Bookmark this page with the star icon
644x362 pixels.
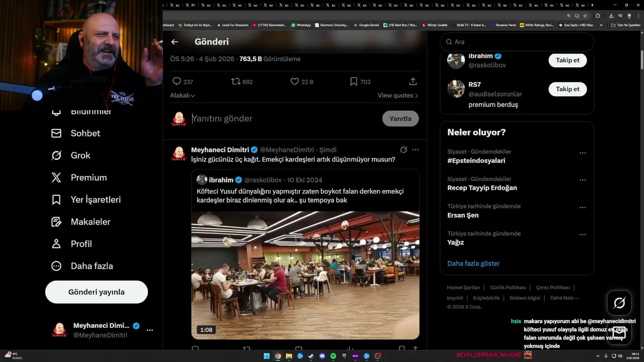(x=585, y=16)
